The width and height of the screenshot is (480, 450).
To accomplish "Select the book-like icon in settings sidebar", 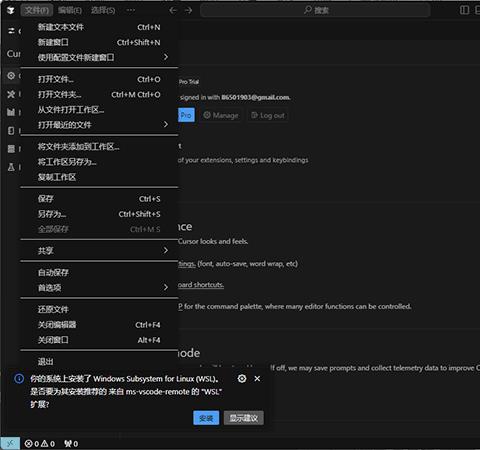I will 11,130.
